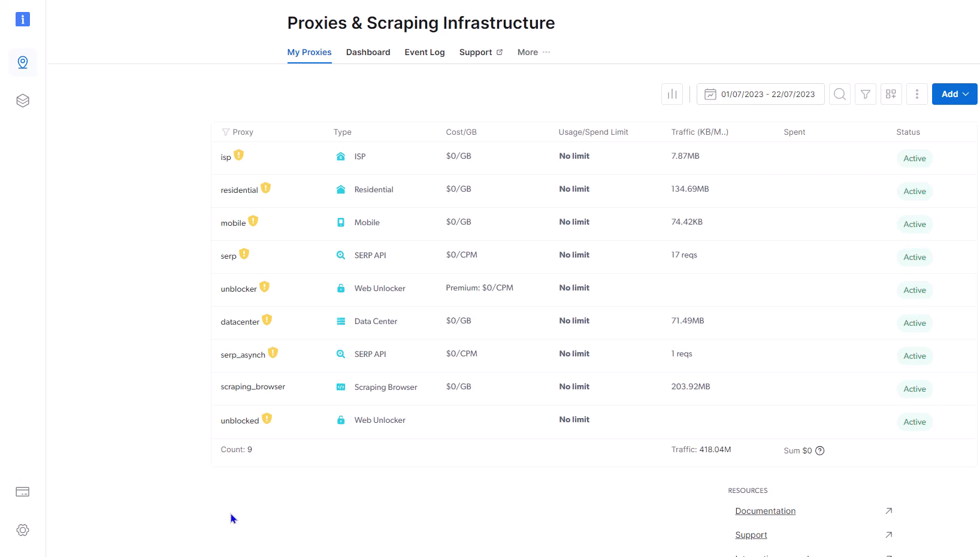Open the statistics chart view
Screen dimensions: 980x557
(672, 94)
